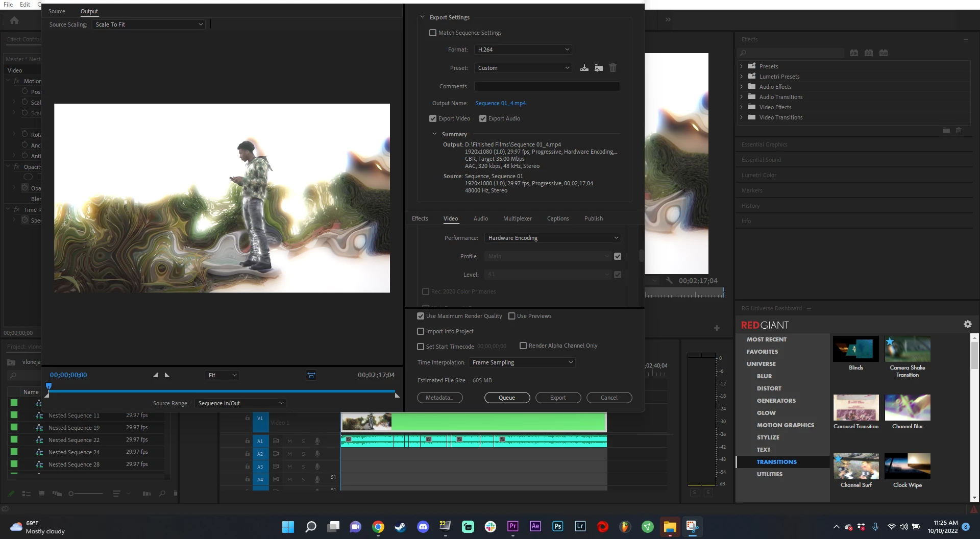Screen dimensions: 980x539
Task: Open the project panel search icon
Action: point(162,494)
